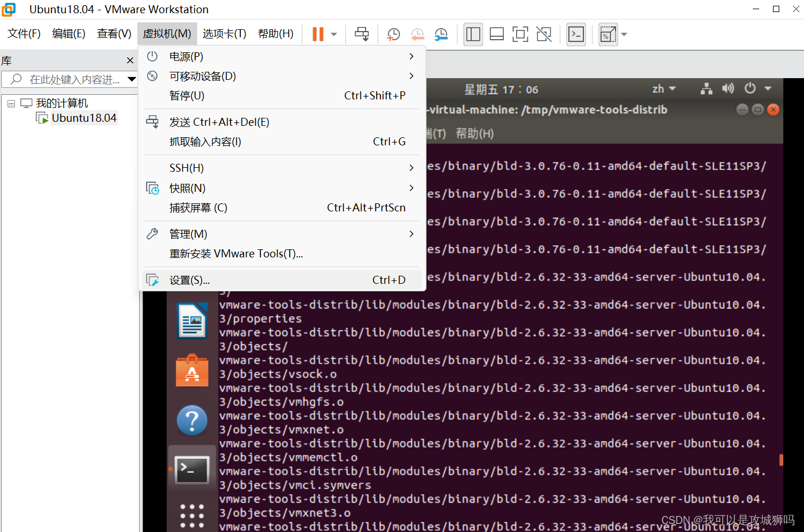
Task: Expand the SSH(H) submenu
Action: click(x=282, y=168)
